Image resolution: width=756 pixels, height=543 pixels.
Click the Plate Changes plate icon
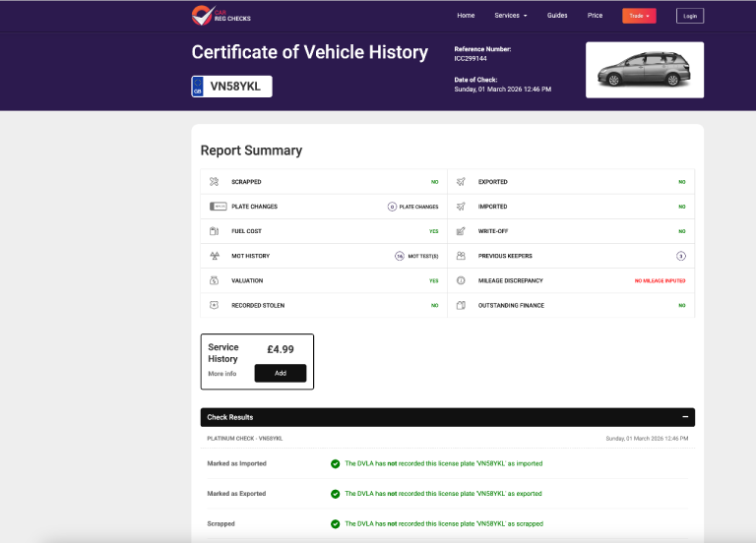pos(218,207)
